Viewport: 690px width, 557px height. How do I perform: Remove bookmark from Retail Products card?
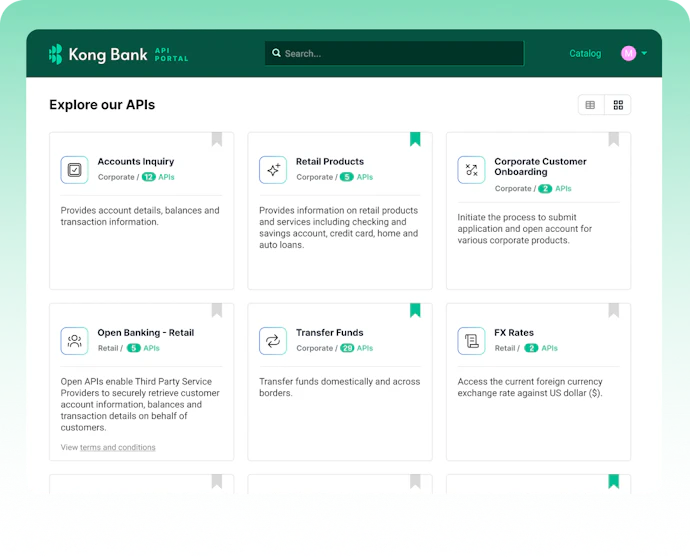click(415, 139)
